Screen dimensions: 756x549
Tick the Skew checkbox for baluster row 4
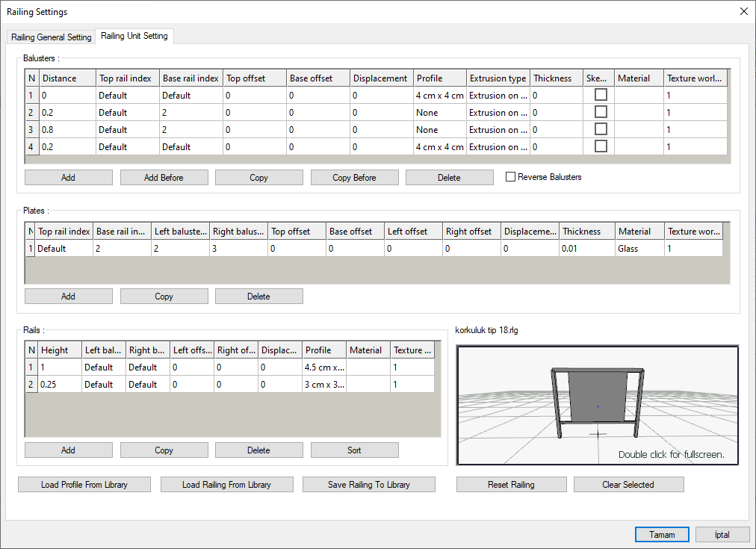(601, 146)
